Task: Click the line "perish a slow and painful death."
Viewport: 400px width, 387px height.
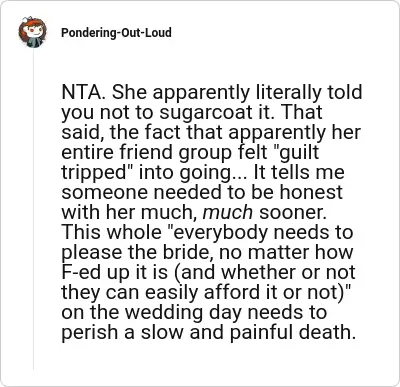Action: (x=207, y=333)
